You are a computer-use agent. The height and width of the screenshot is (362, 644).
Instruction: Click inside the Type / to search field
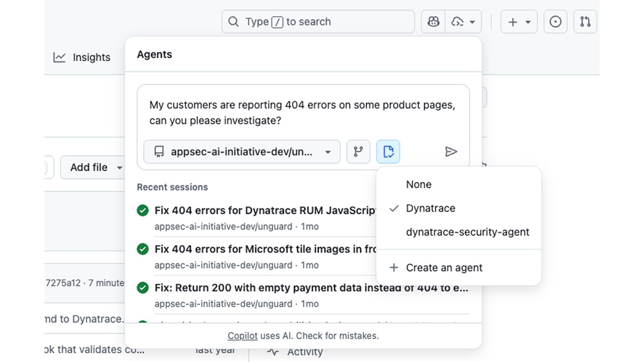point(318,21)
